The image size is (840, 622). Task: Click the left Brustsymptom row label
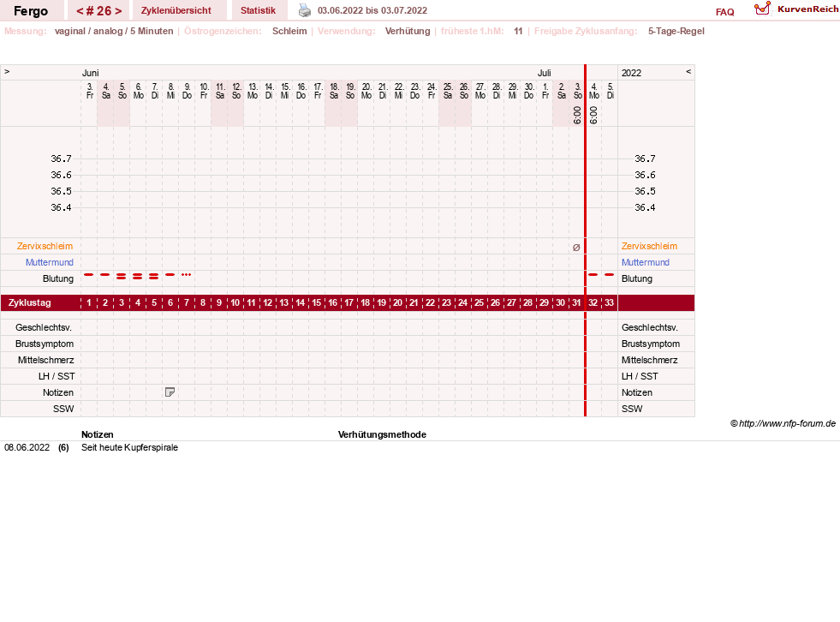(x=45, y=344)
